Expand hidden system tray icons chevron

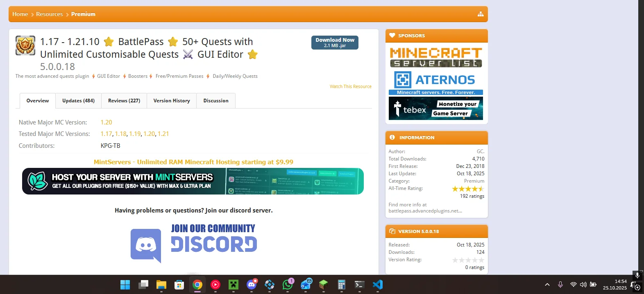547,285
